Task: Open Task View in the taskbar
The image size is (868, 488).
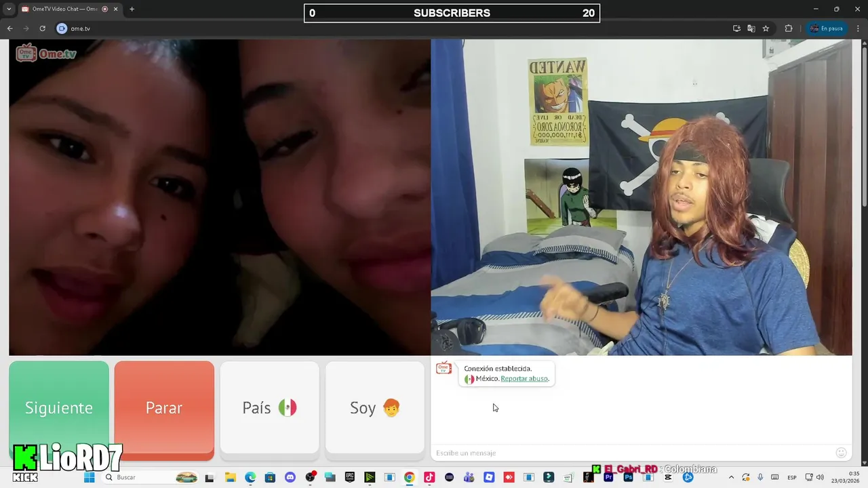Action: (210, 477)
